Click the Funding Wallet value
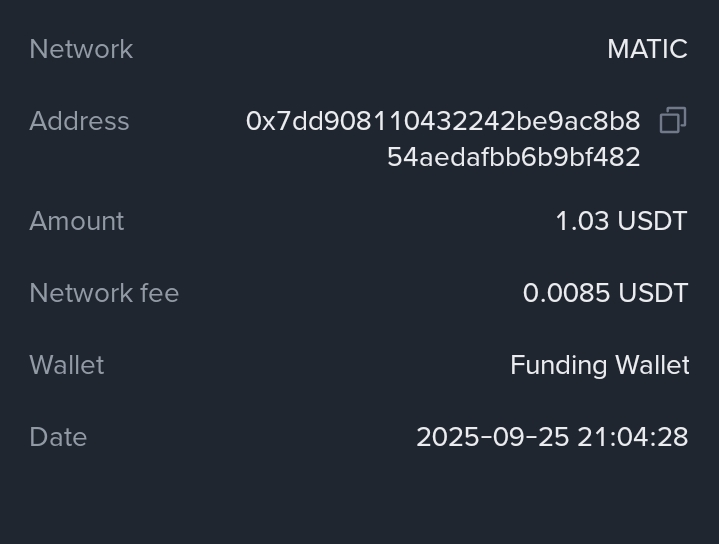The width and height of the screenshot is (719, 544). [x=599, y=365]
